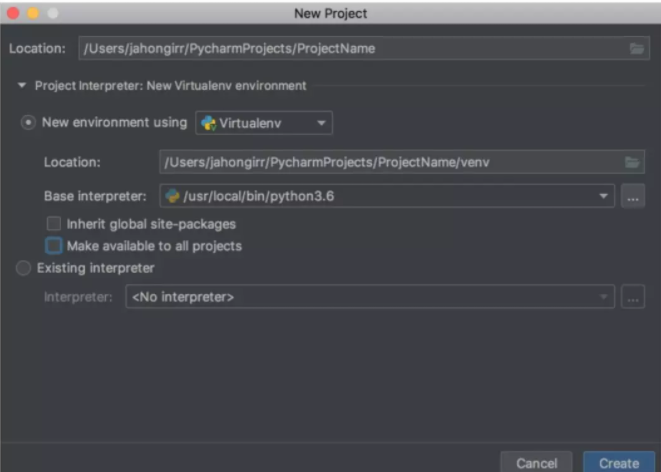
Task: Click the browse ellipsis next to Base interpreter
Action: (x=633, y=196)
